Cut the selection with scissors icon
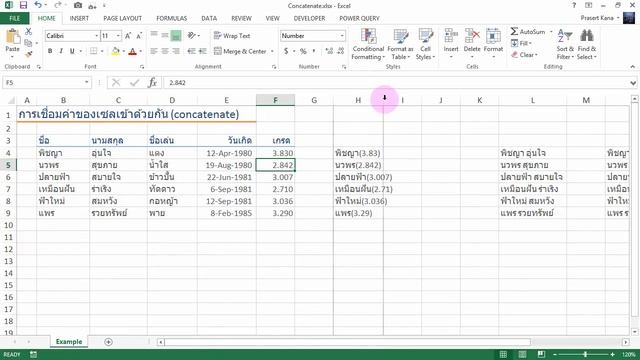Image resolution: width=640 pixels, height=360 pixels. tap(28, 32)
